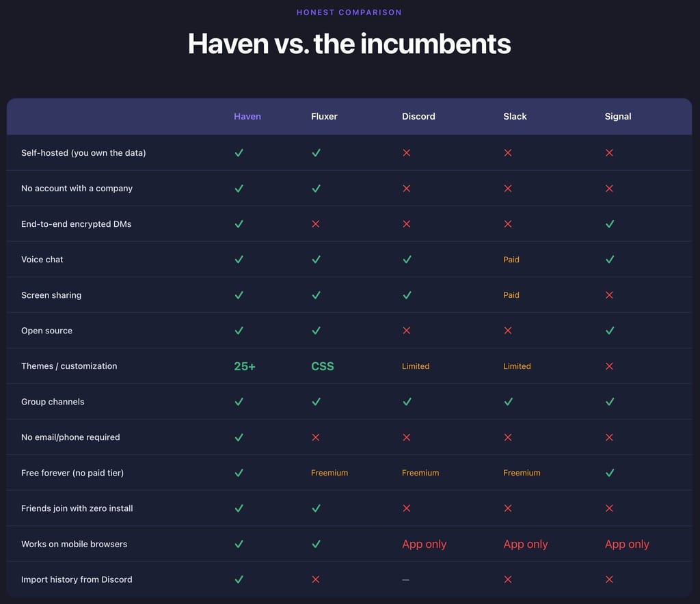The image size is (700, 604).
Task: Click Haven's 25+ themes value
Action: (245, 366)
